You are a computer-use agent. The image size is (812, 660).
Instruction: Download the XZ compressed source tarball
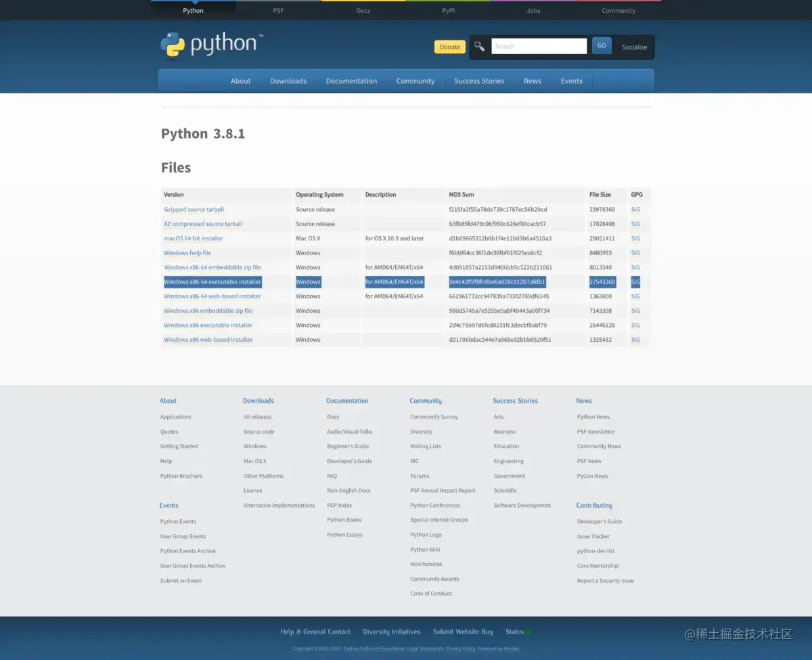tap(203, 224)
